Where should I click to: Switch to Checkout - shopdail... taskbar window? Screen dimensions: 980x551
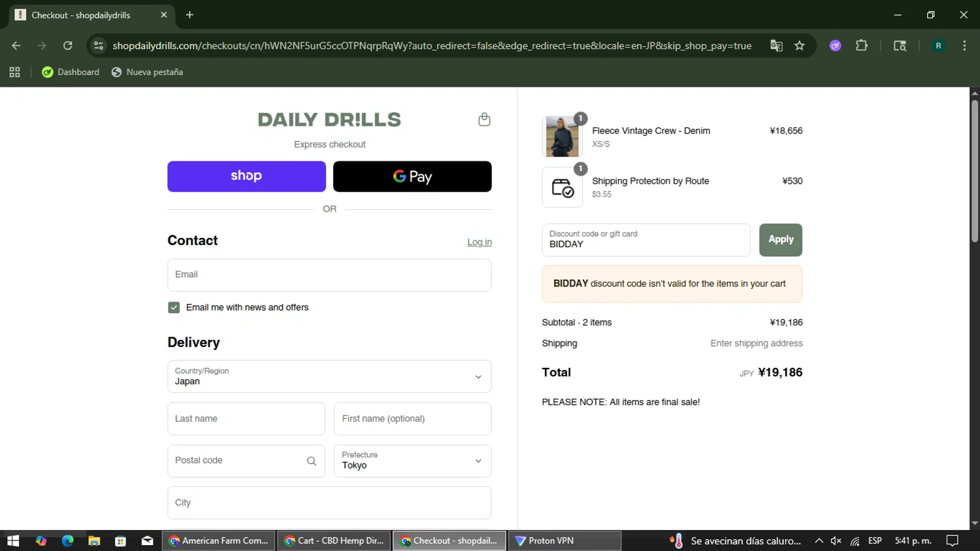[x=449, y=541]
